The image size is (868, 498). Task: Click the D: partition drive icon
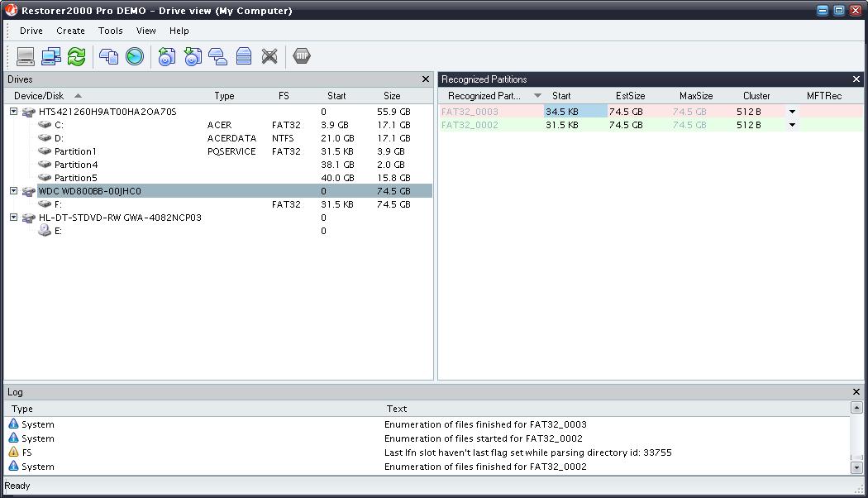coord(45,138)
